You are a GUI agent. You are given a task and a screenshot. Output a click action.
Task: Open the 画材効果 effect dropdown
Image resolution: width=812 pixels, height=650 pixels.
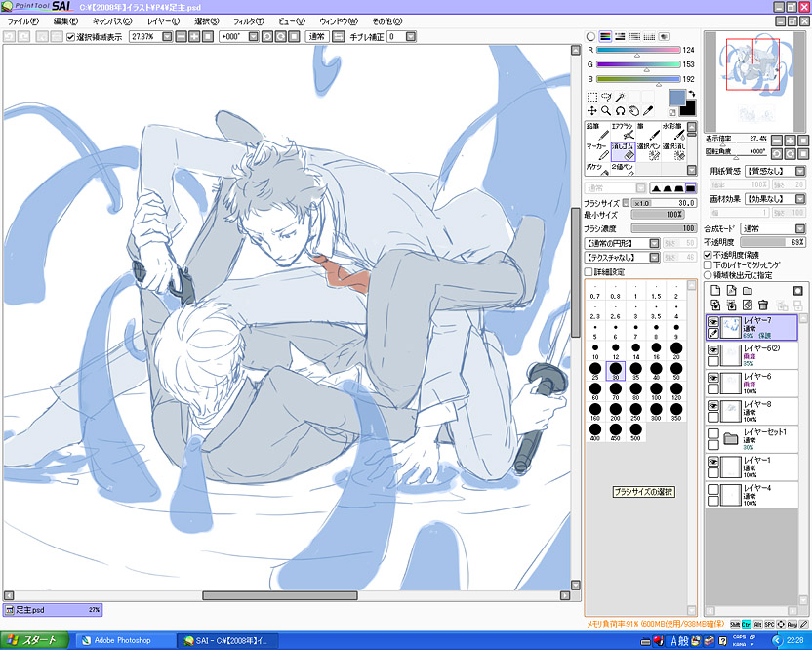coord(800,199)
